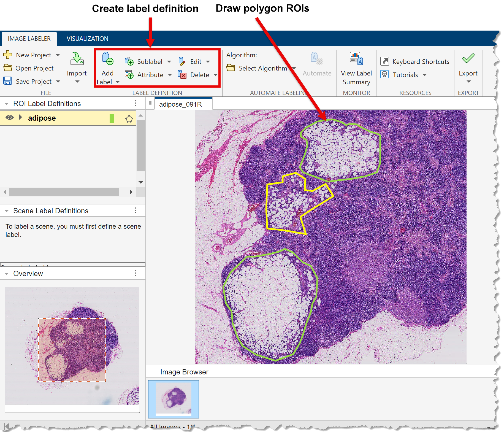Viewport: 504px width, 432px height.
Task: Open the Select Algorithm dropdown
Action: [294, 68]
